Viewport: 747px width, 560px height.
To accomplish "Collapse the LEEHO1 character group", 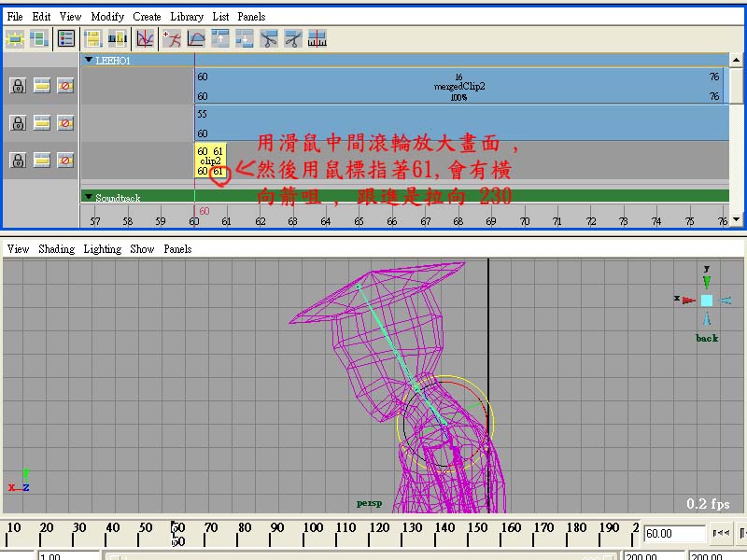I will tap(89, 60).
